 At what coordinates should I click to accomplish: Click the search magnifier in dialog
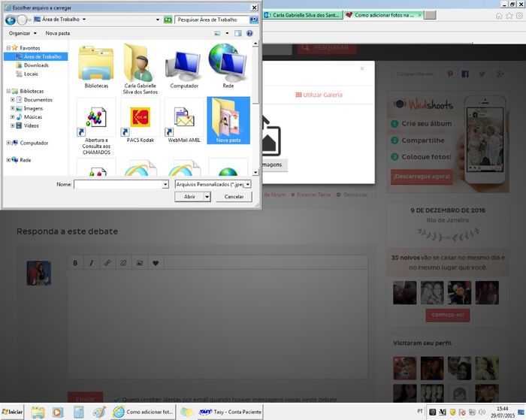pos(254,20)
